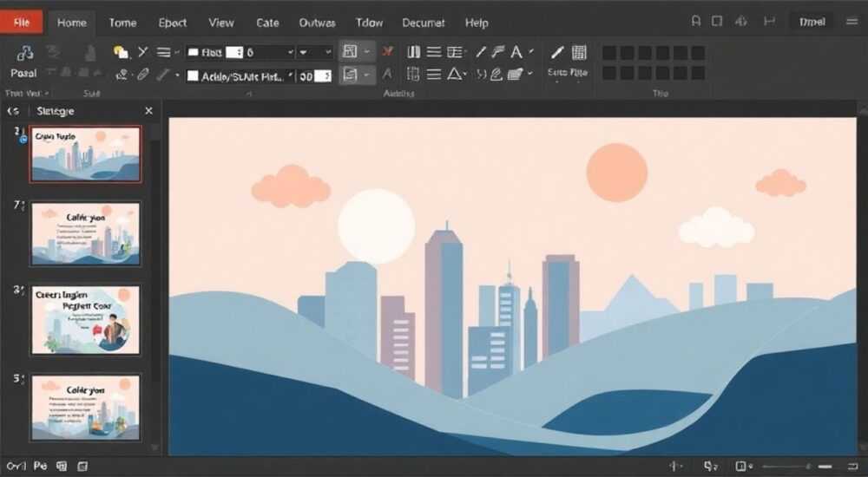The image size is (868, 477).
Task: Click the red X icon in ribbon
Action: click(387, 51)
